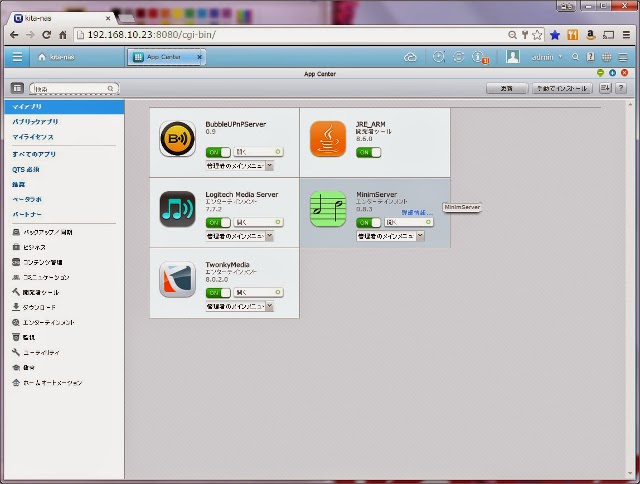Open MinimServer with its 開く button
Image resolution: width=640 pixels, height=484 pixels.
409,222
